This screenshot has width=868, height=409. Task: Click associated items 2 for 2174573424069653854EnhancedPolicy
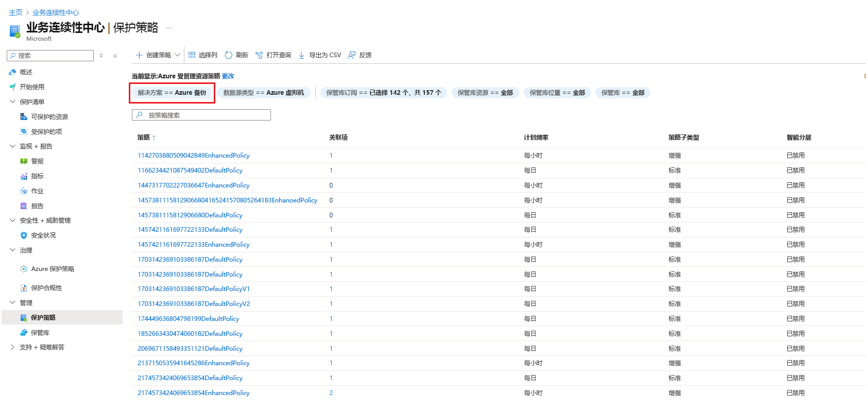331,393
